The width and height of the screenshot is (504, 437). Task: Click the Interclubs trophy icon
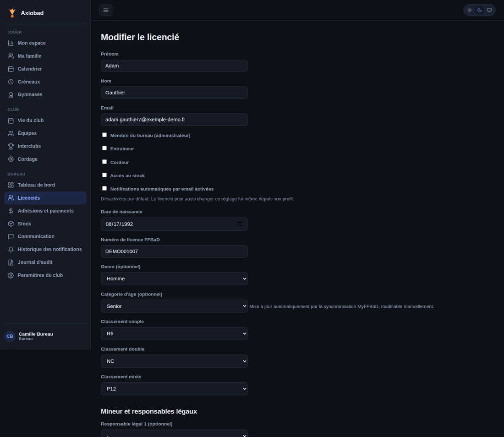point(11,146)
